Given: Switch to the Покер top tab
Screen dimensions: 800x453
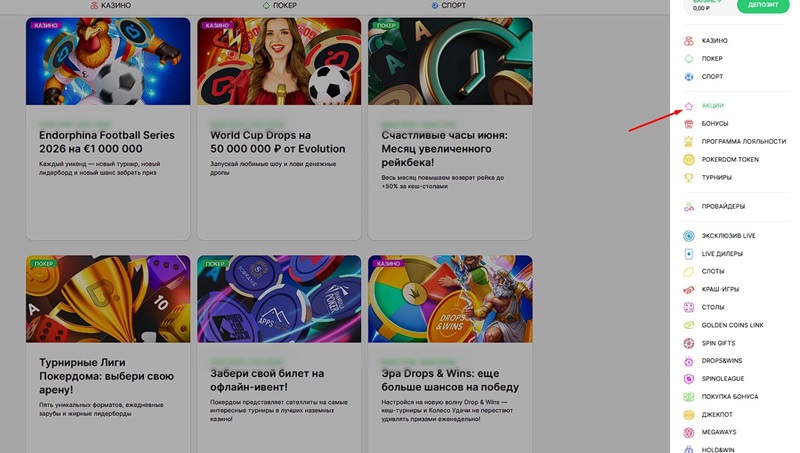Looking at the screenshot, I should (279, 6).
